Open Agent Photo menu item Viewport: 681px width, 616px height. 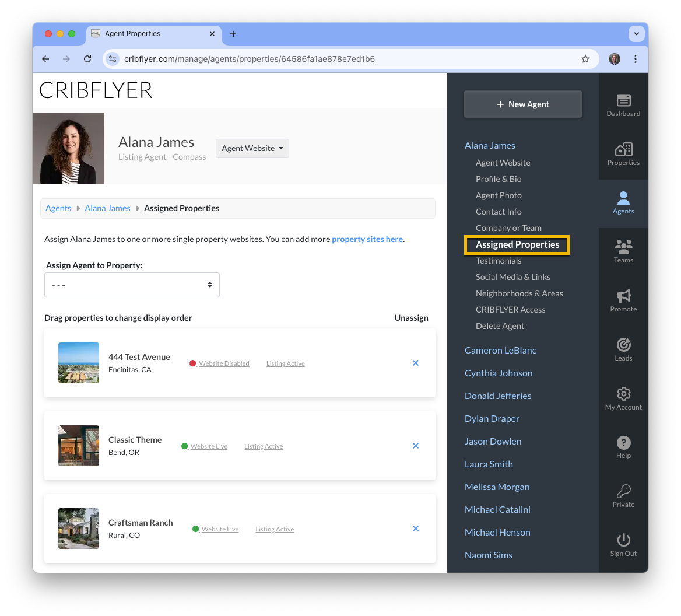tap(499, 195)
